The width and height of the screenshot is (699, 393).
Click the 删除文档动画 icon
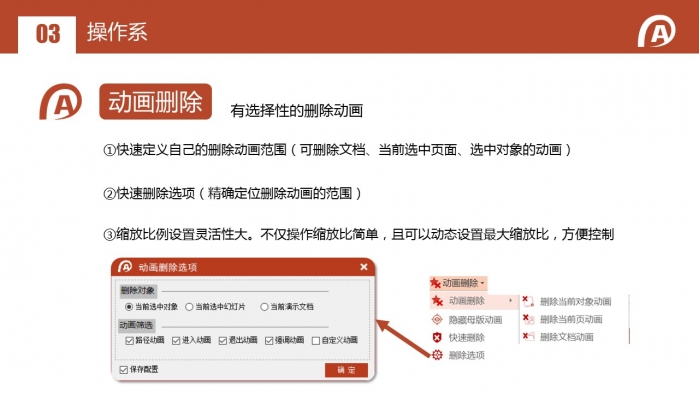coord(528,336)
